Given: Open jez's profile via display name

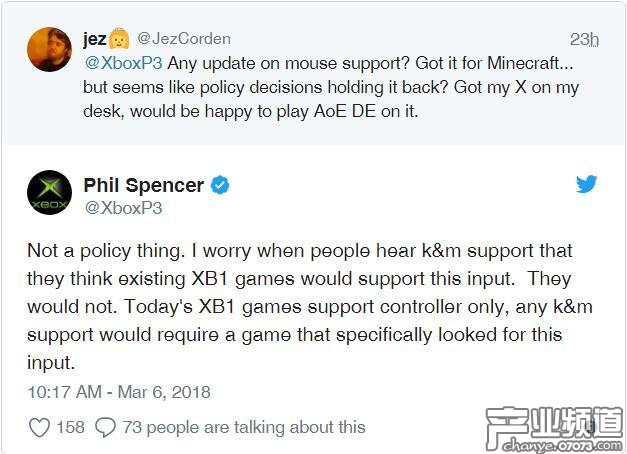Looking at the screenshot, I should (x=97, y=40).
